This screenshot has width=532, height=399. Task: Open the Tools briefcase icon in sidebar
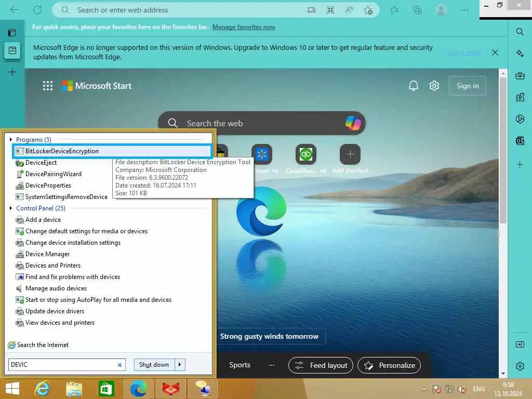click(x=520, y=75)
